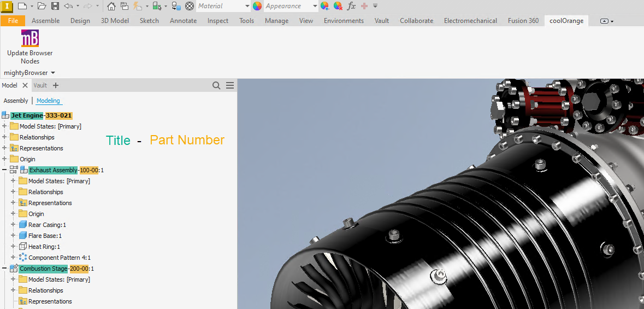Open the selection filter dropdown arrow
Image resolution: width=644 pixels, height=309 pixels.
tap(166, 6)
